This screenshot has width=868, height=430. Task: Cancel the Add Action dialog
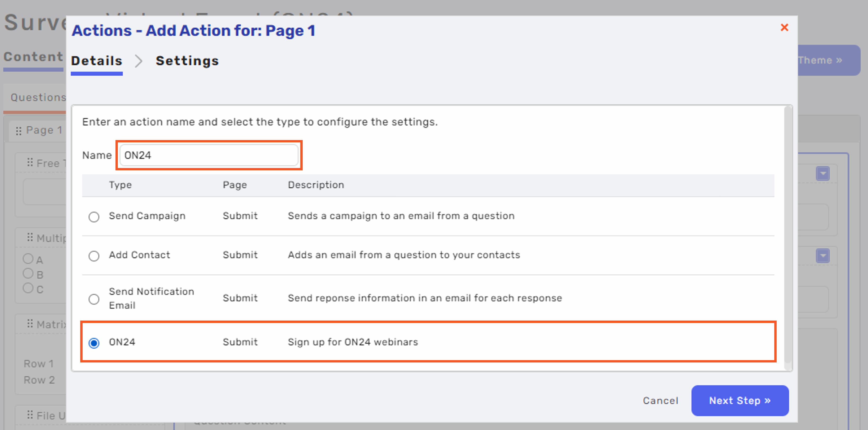tap(660, 400)
